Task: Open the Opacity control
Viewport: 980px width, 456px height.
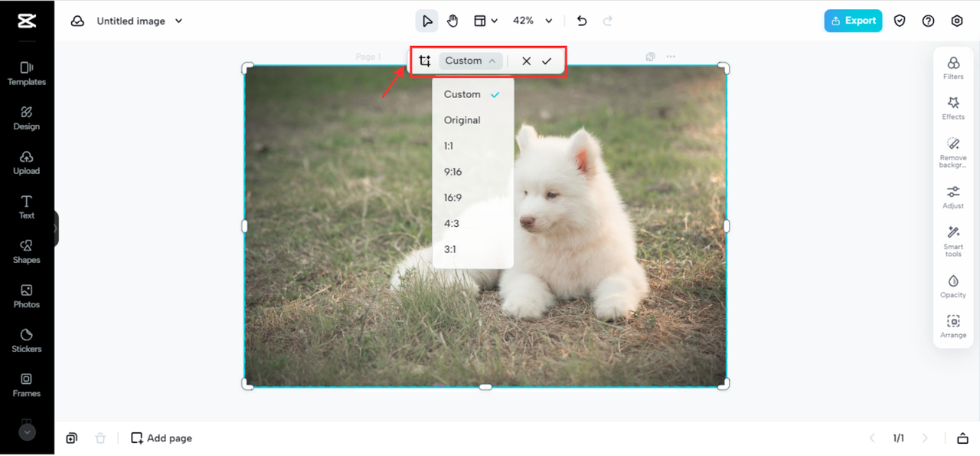Action: point(953,286)
